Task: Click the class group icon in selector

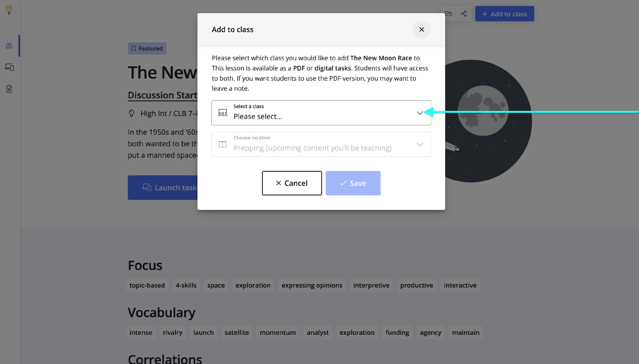Action: [x=222, y=113]
